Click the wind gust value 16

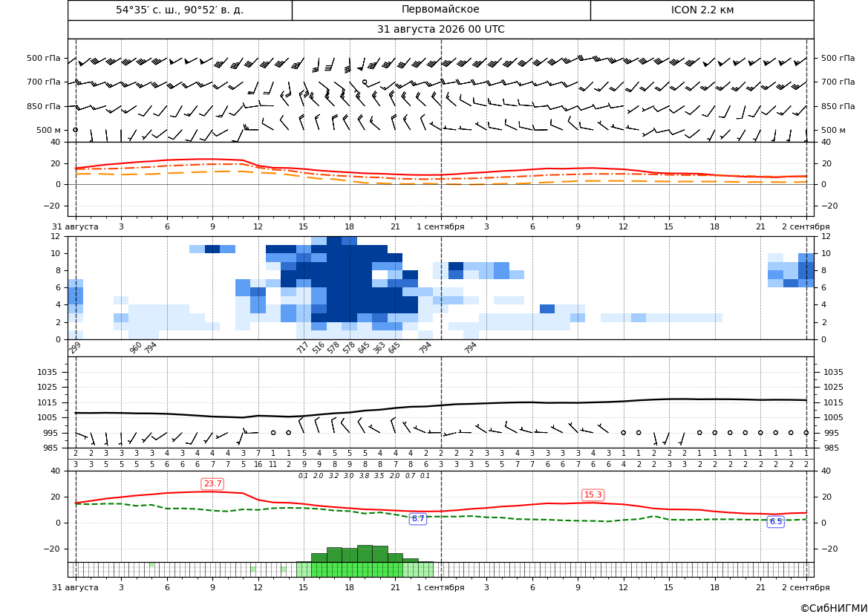coord(258,465)
